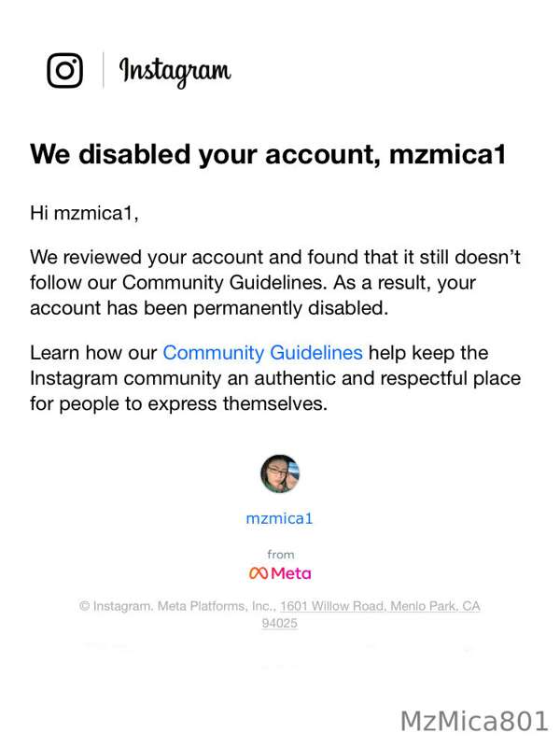This screenshot has width=560, height=747.
Task: Click the 'Hi mzmica1,' greeting line
Action: (x=84, y=214)
